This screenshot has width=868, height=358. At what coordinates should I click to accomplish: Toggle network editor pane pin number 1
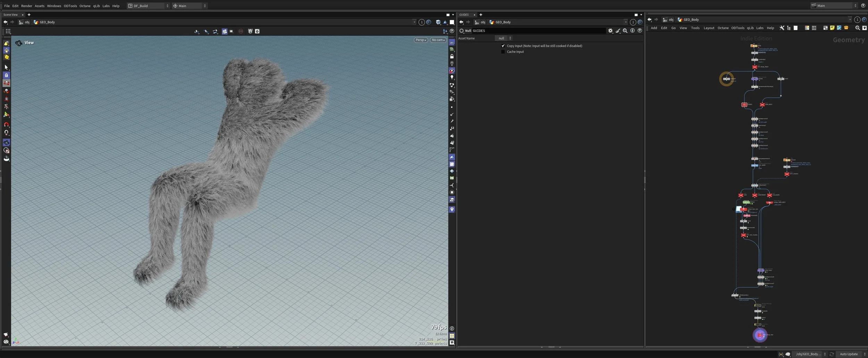pyautogui.click(x=857, y=20)
